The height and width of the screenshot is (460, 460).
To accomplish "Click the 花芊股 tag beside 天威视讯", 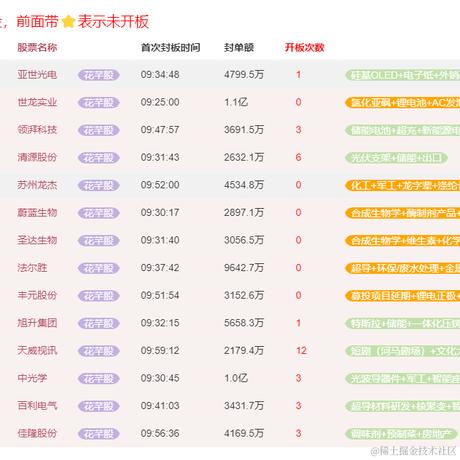I will (x=99, y=351).
